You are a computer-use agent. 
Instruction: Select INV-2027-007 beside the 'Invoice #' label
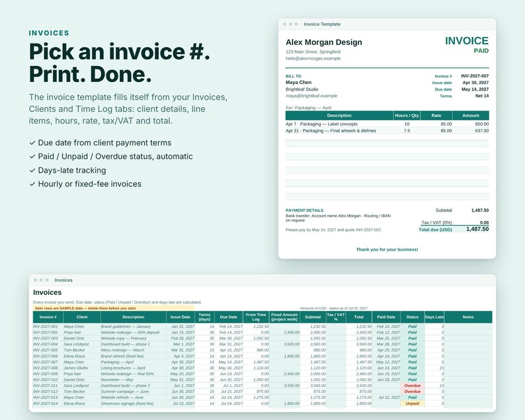point(475,76)
